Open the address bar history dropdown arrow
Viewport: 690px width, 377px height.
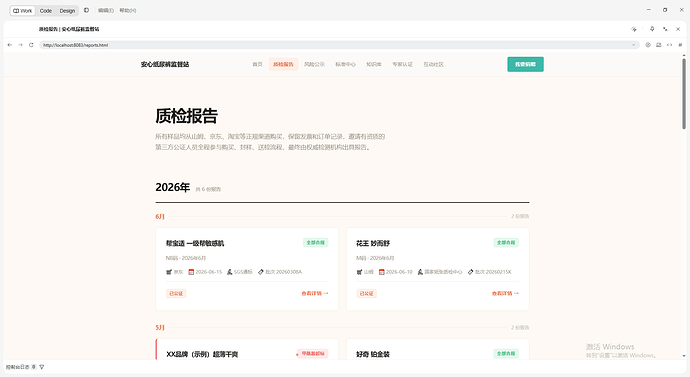tap(634, 45)
